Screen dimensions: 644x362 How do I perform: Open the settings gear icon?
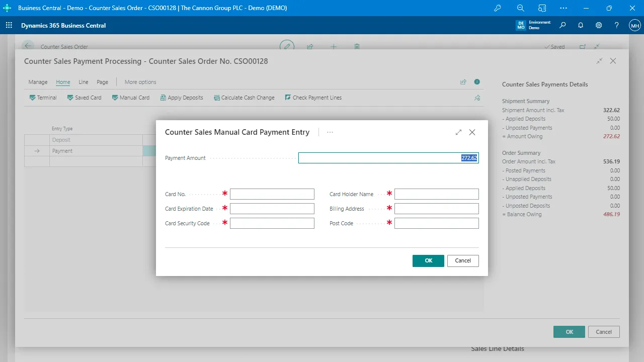point(599,25)
